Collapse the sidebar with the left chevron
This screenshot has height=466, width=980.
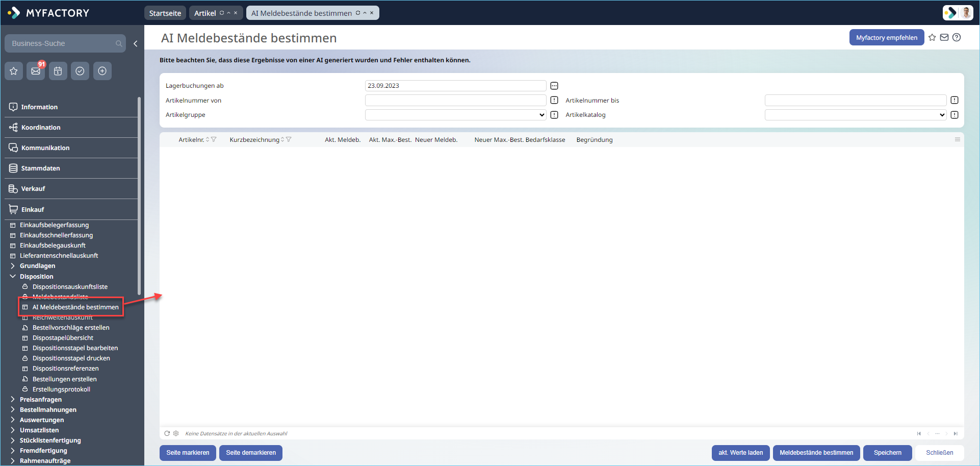pos(136,44)
